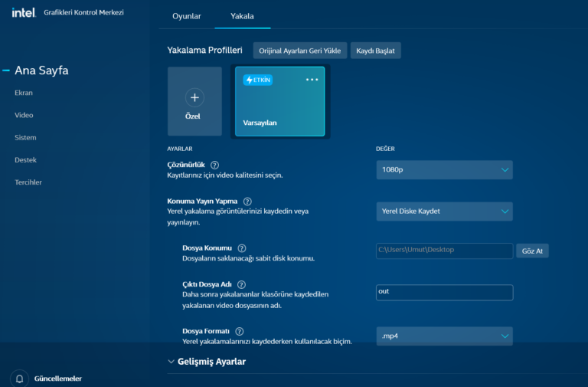Expand the Gelişmiş Ayarlar section
The image size is (588, 387).
tap(207, 362)
